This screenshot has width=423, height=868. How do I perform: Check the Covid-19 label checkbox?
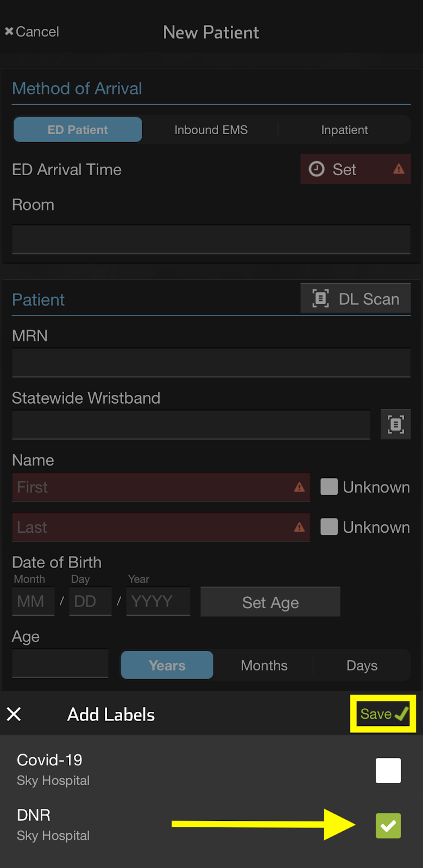pyautogui.click(x=388, y=770)
